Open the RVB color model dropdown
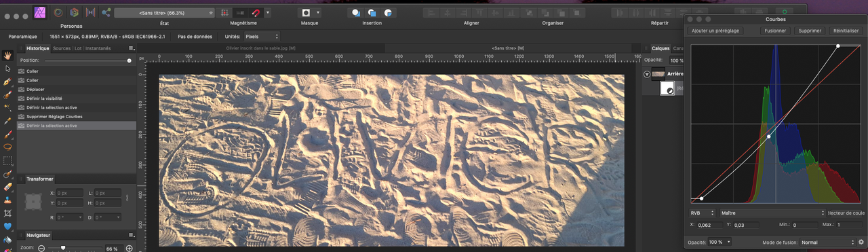868x252 pixels. (703, 213)
